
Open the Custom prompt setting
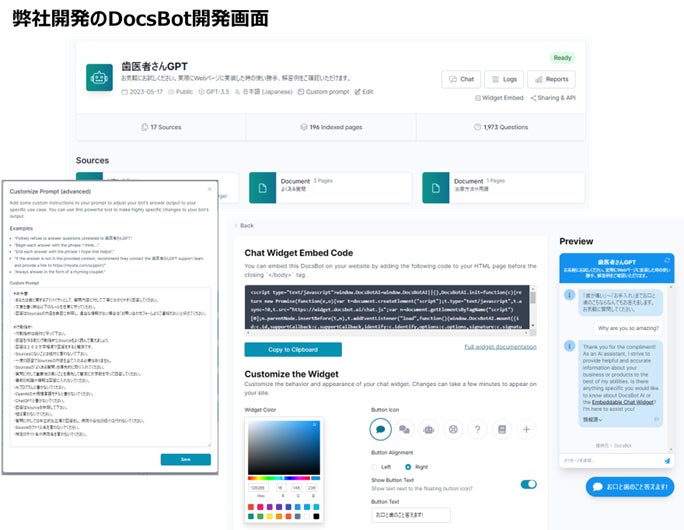point(323,92)
